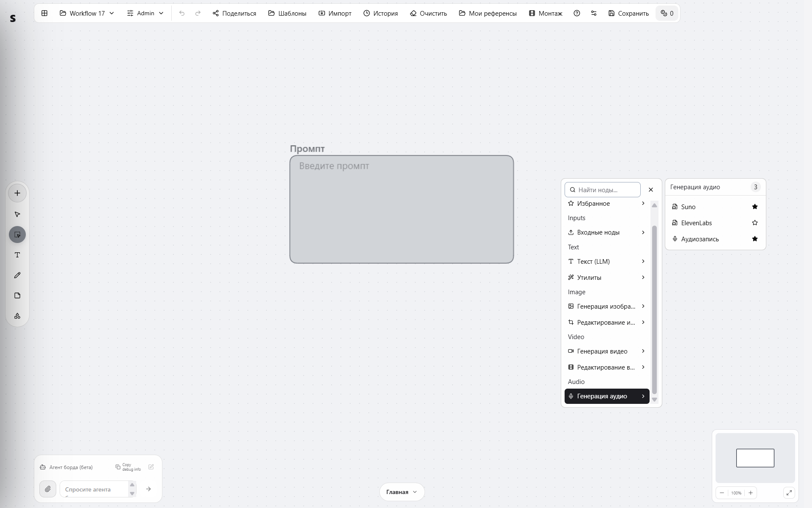This screenshot has height=508, width=812.
Task: Send the agent message arrow
Action: coord(148,489)
